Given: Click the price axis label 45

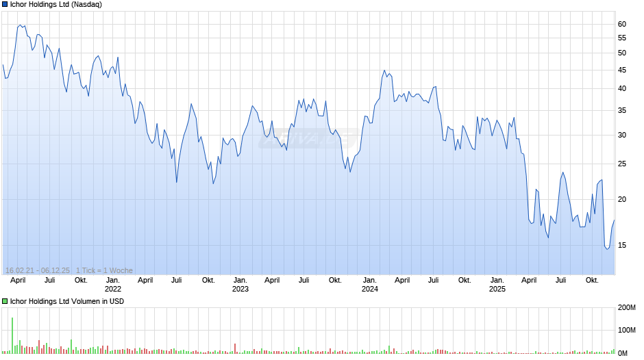Looking at the screenshot, I should click(622, 70).
